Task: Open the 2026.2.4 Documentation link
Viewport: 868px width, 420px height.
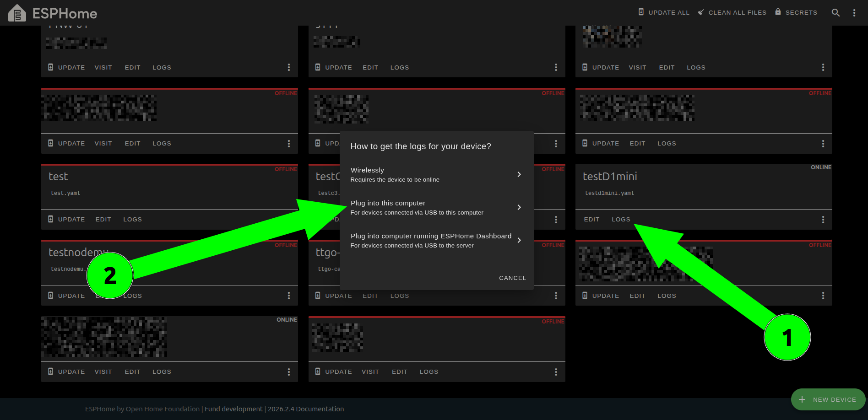Action: tap(305, 409)
